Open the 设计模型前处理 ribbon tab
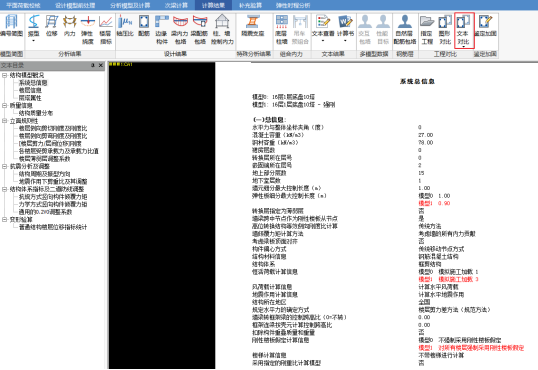Screen dimensions: 538x370 [x=75, y=5]
